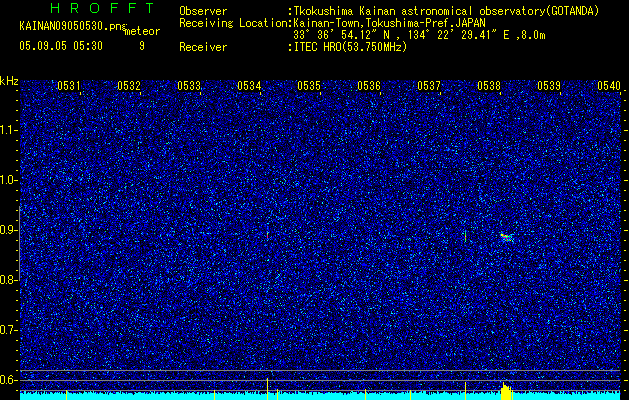Viewport: 629px width, 400px height.
Task: Click the 0537 time axis label
Action: coord(429,86)
